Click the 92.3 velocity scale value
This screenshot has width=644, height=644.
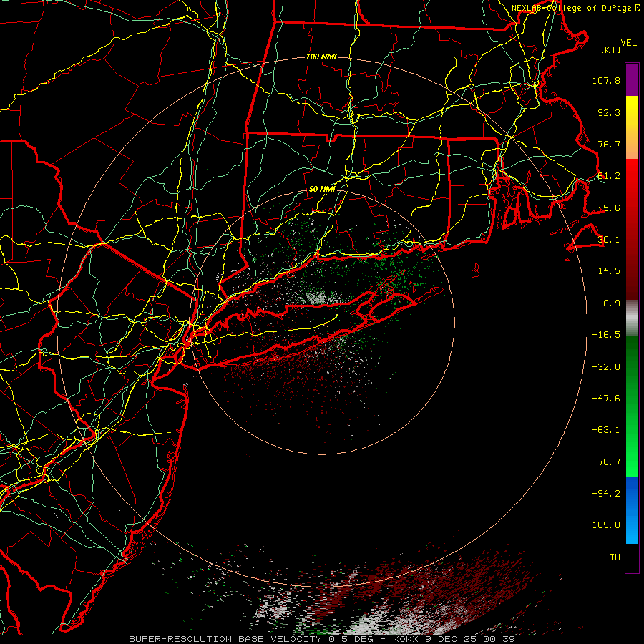pyautogui.click(x=609, y=112)
